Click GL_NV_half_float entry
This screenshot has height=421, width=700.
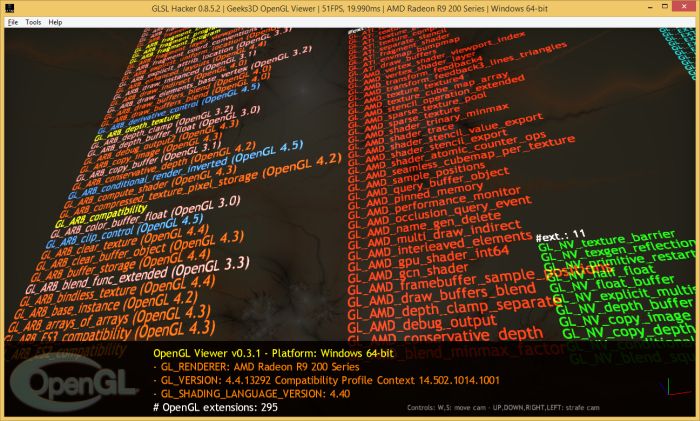coord(600,272)
